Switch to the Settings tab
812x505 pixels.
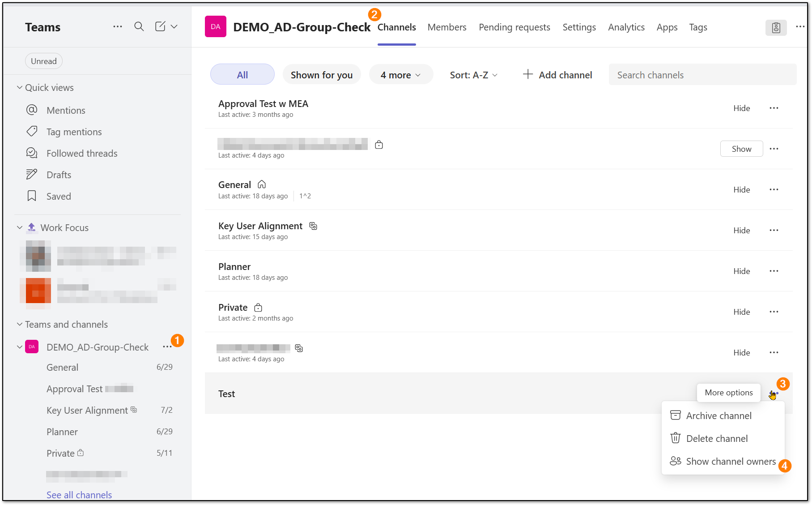pos(579,27)
